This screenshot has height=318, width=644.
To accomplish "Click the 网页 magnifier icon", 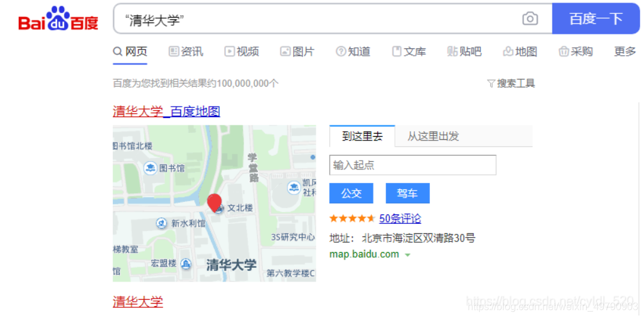I will pos(118,51).
